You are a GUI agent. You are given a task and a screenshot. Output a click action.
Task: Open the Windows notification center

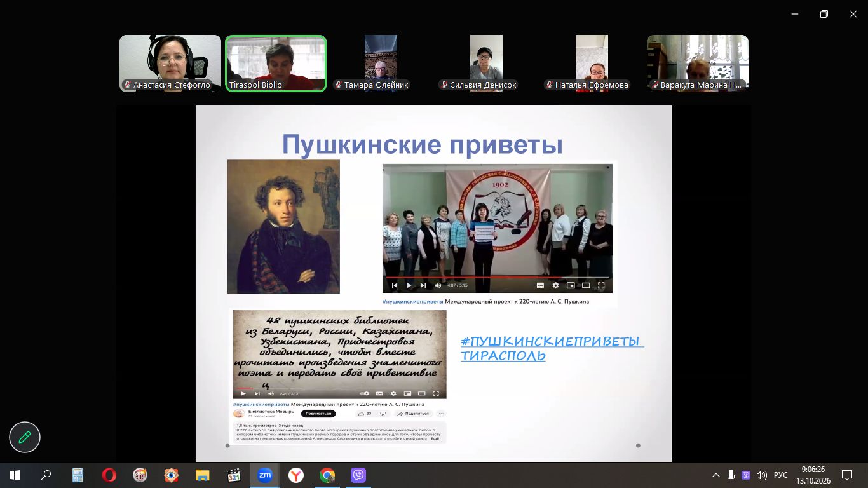pyautogui.click(x=847, y=475)
